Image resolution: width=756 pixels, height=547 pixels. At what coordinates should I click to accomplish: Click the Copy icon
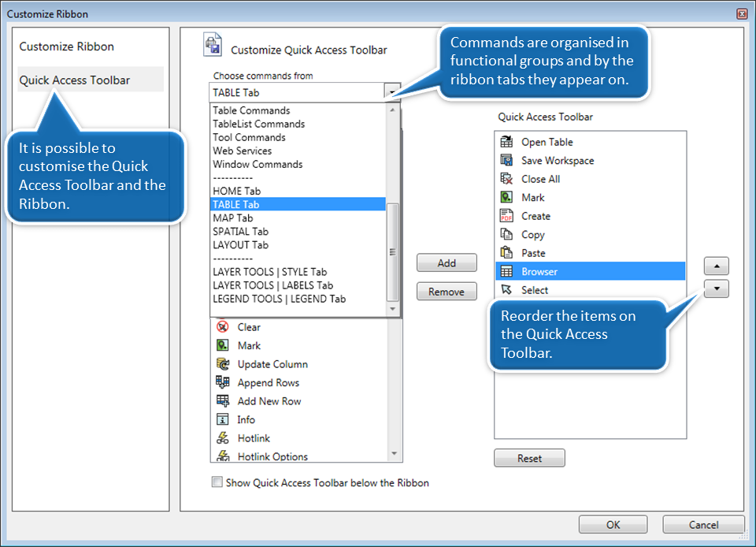click(x=506, y=234)
